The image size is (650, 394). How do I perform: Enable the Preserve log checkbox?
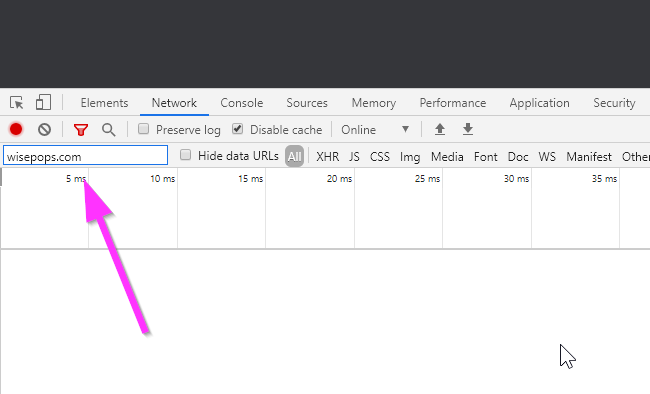coord(143,129)
